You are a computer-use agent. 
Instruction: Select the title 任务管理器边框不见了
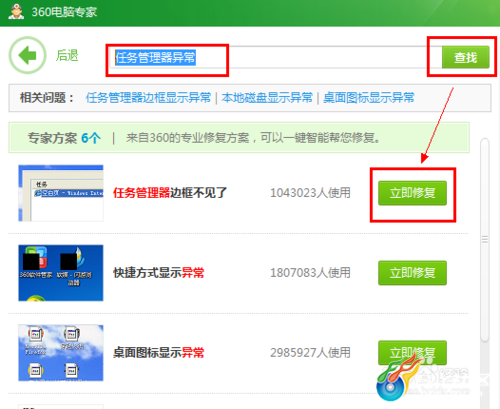coord(170,193)
